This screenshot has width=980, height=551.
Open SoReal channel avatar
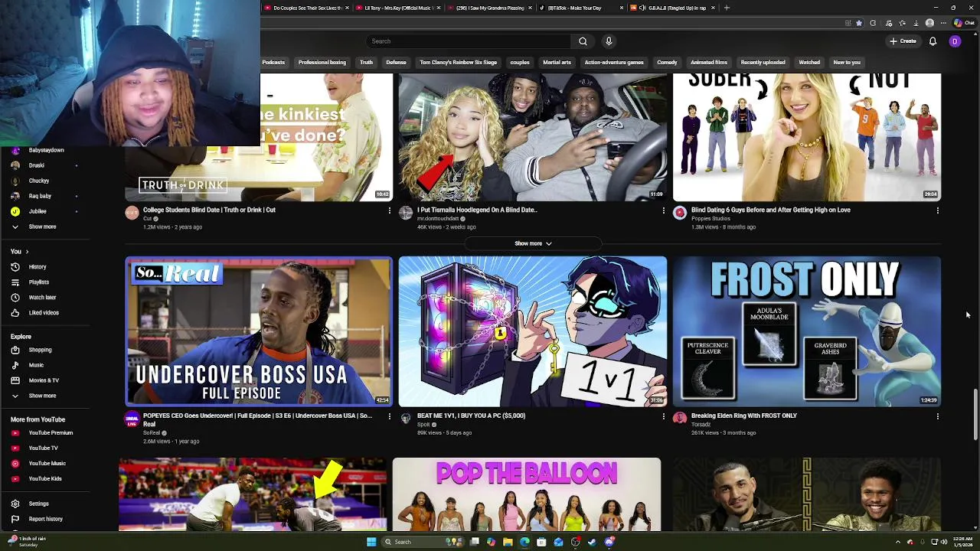pyautogui.click(x=132, y=419)
